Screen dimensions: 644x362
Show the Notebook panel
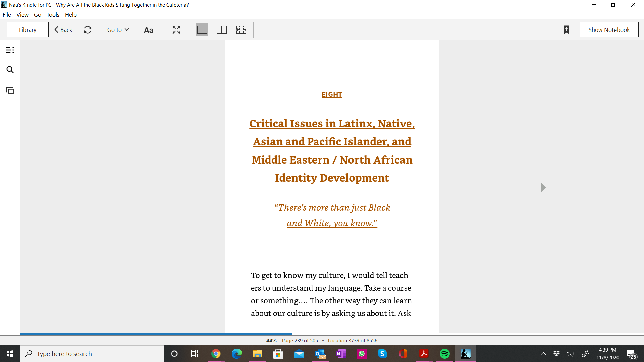point(609,30)
